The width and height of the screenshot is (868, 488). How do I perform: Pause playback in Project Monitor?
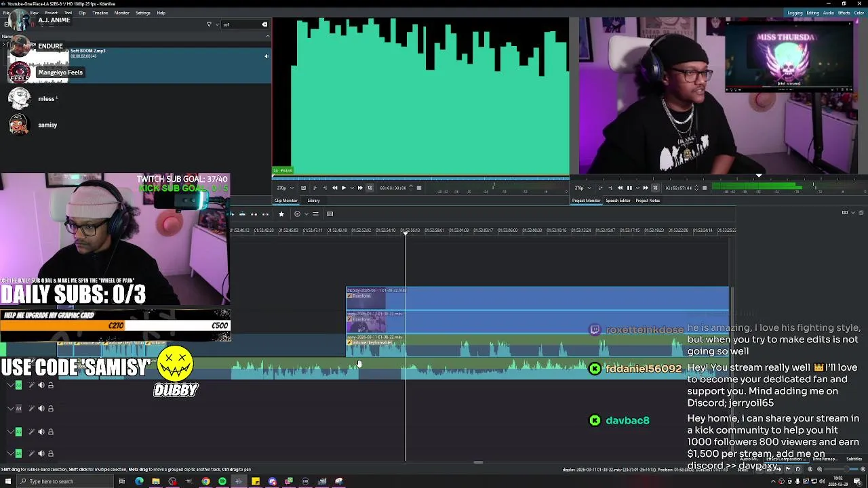click(629, 188)
